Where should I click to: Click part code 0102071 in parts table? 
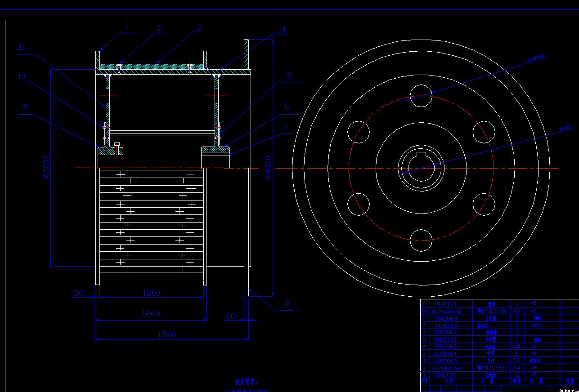click(x=445, y=304)
